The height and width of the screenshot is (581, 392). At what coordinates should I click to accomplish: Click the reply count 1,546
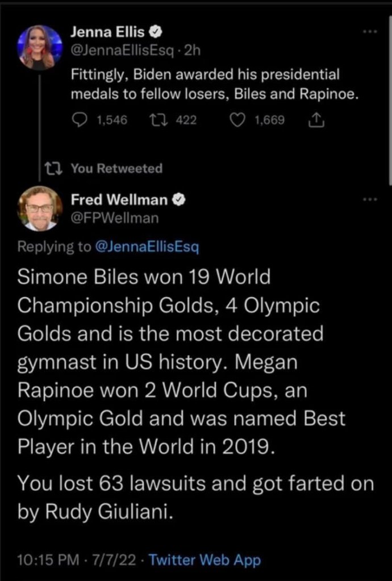point(111,120)
